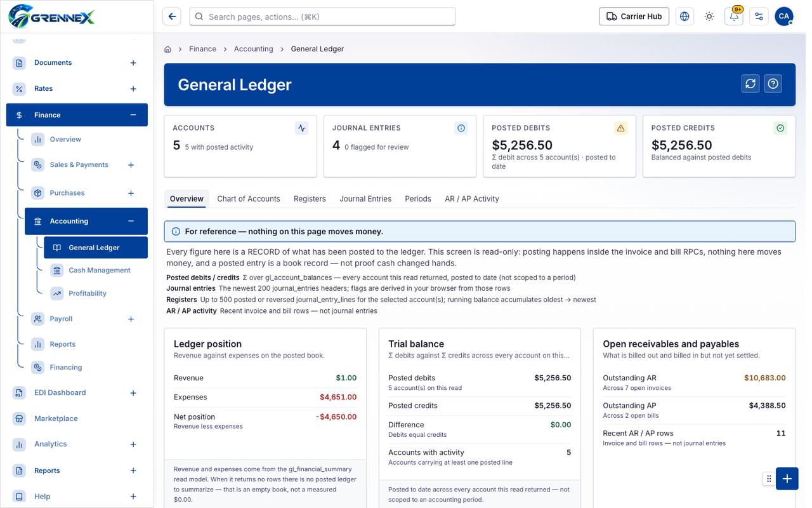Toggle the light/dark theme sun icon
The width and height of the screenshot is (812, 508).
[x=709, y=17]
